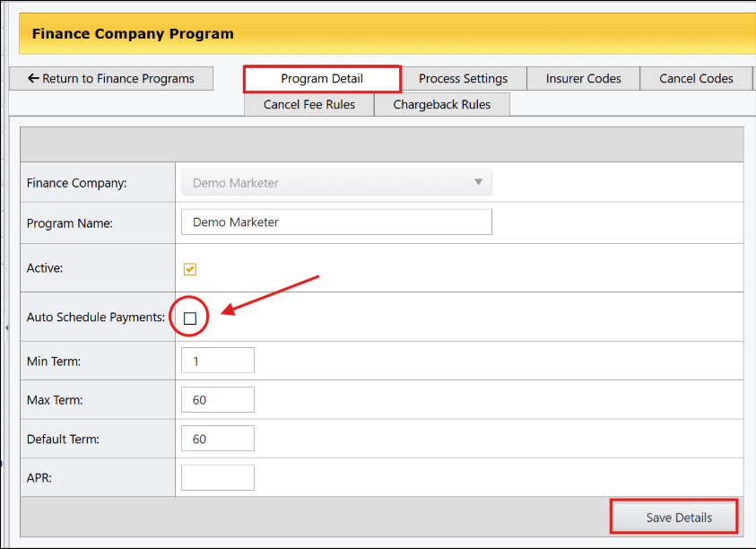Click the Finance Company Program header bar
Image resolution: width=756 pixels, height=549 pixels.
(x=387, y=34)
